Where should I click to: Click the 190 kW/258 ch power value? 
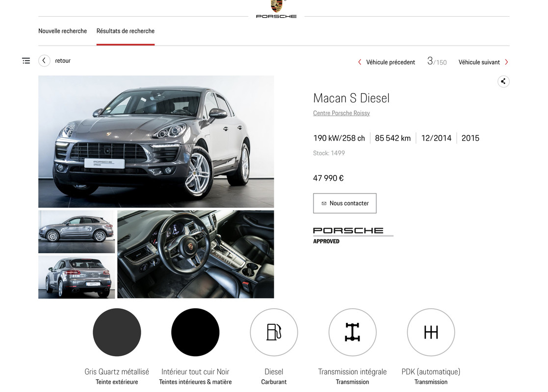click(339, 138)
